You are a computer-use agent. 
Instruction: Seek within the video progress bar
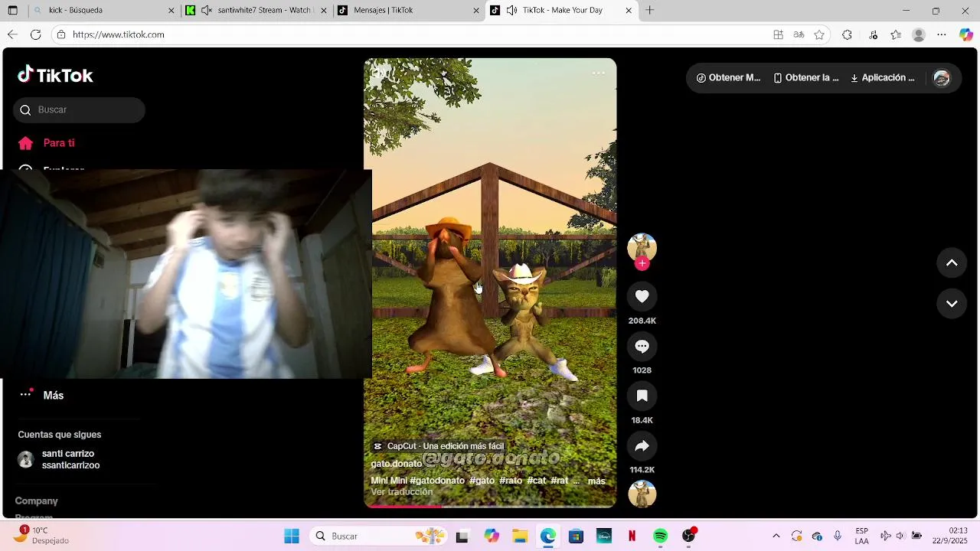click(490, 505)
